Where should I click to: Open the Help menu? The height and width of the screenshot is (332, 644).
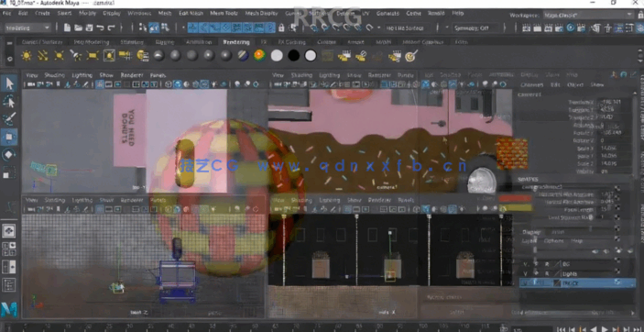(x=457, y=13)
